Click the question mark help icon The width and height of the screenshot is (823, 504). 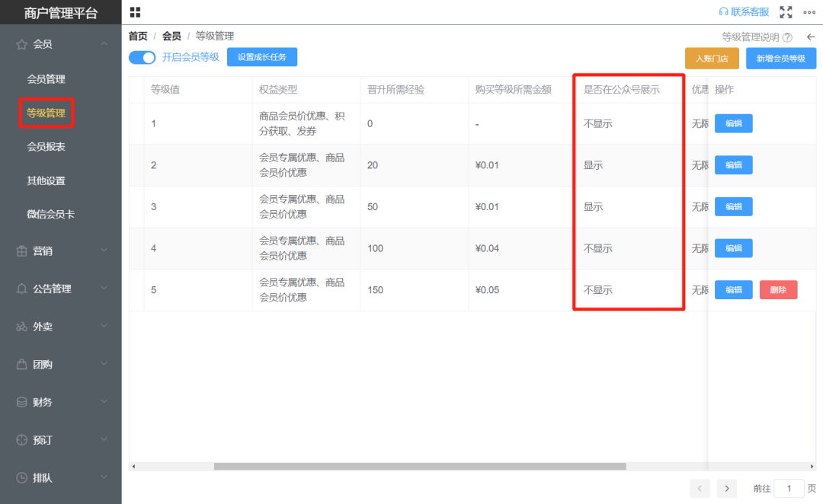(787, 37)
